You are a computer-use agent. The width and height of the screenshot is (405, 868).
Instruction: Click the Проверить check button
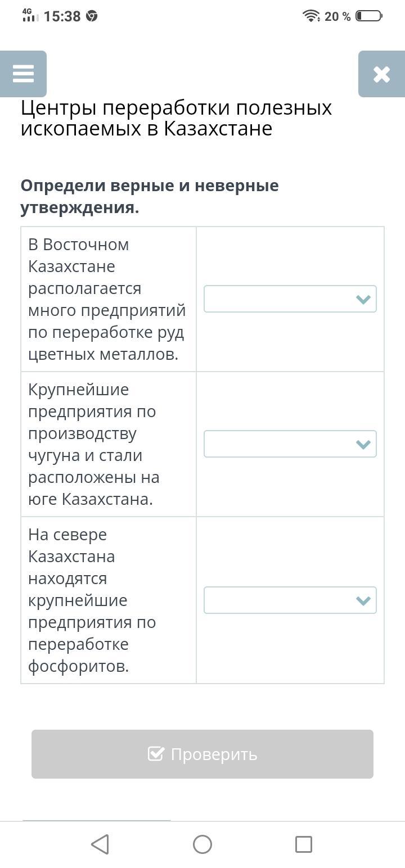[202, 754]
